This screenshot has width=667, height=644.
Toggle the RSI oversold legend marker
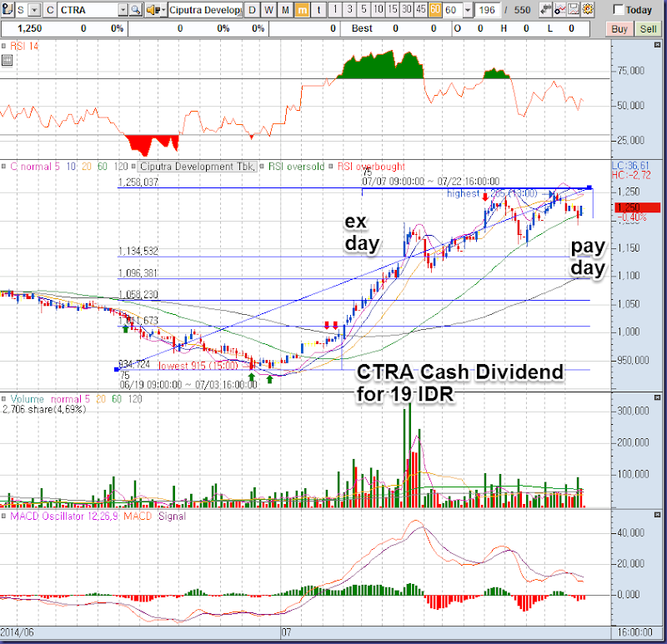click(262, 167)
